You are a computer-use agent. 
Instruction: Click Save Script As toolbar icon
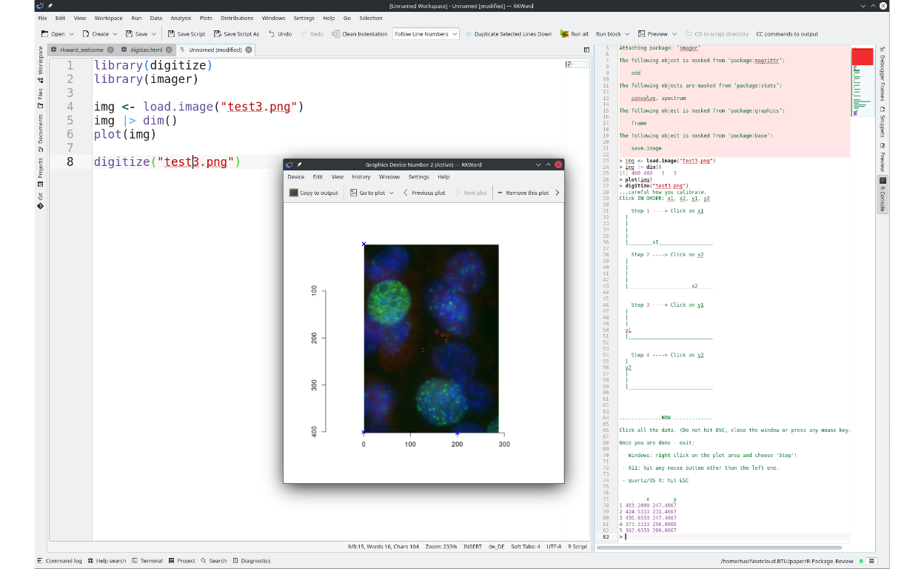pyautogui.click(x=218, y=34)
